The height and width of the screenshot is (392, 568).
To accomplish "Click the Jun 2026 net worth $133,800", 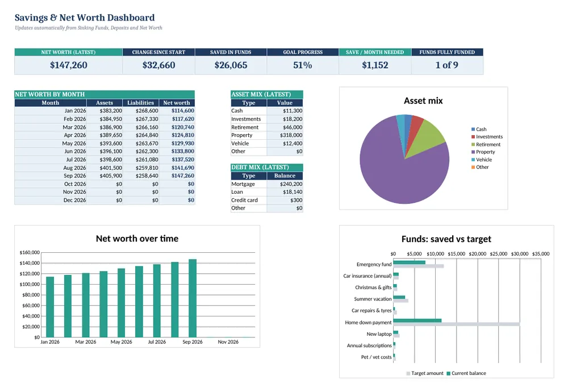I will pyautogui.click(x=177, y=152).
